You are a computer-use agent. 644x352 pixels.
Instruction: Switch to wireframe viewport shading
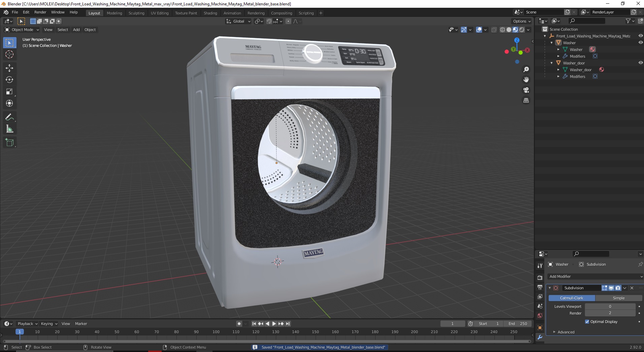pyautogui.click(x=503, y=30)
